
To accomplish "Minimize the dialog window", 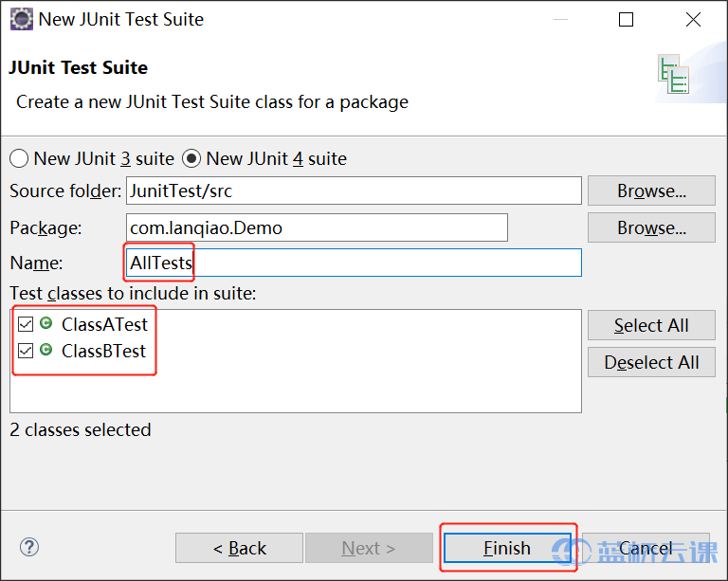I will point(560,20).
